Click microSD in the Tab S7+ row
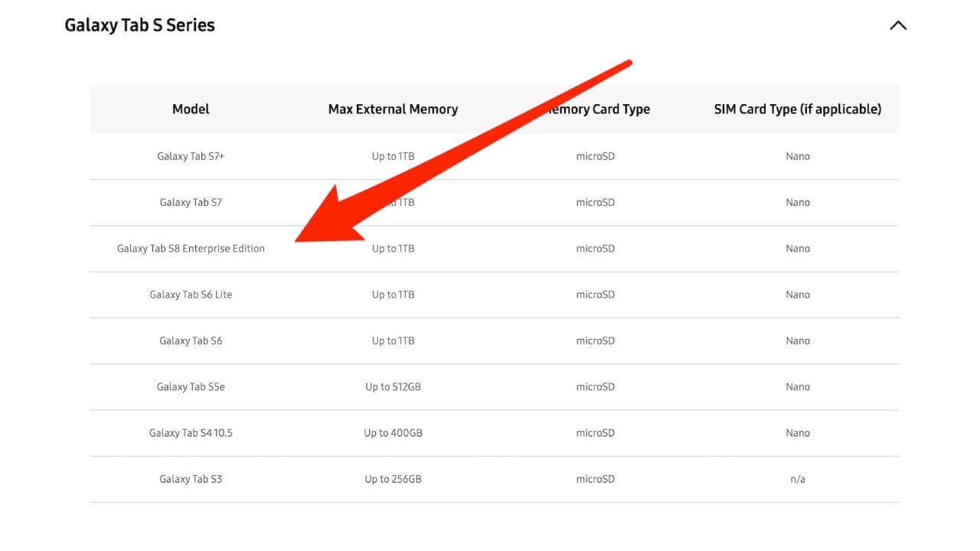 [596, 156]
